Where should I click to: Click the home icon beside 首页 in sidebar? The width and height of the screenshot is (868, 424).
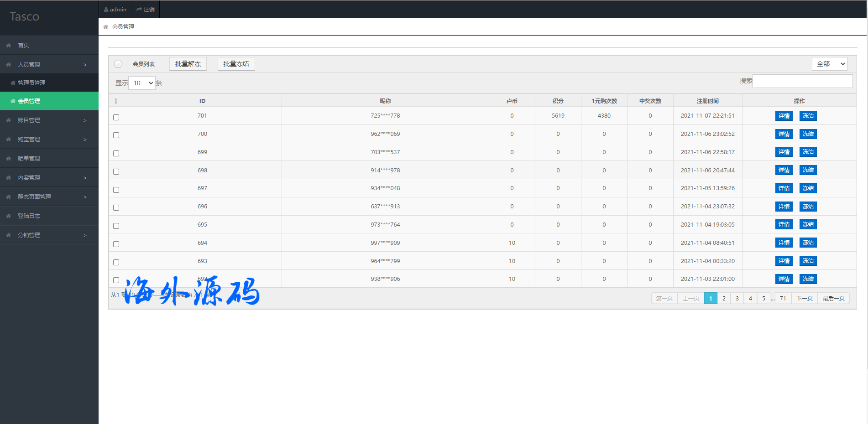[x=9, y=46]
